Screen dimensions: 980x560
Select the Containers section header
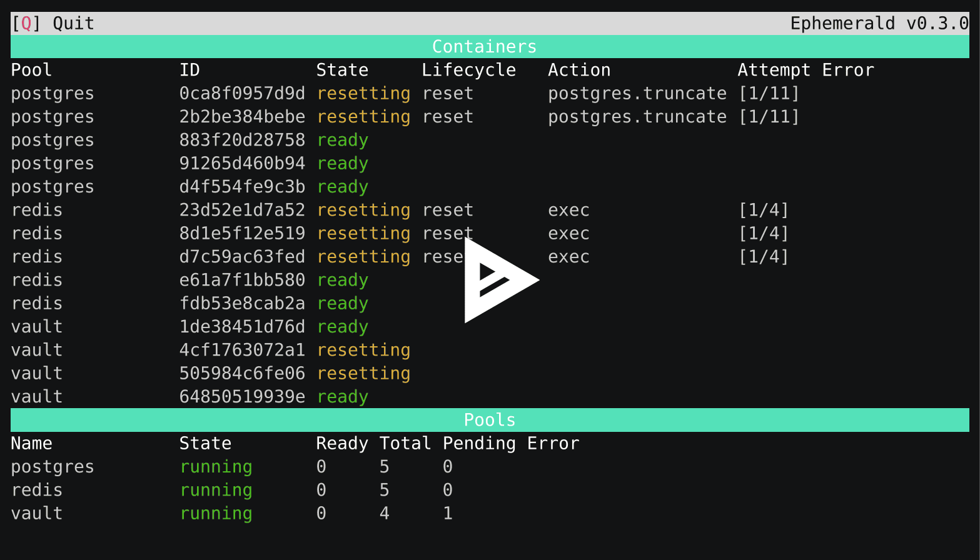490,46
